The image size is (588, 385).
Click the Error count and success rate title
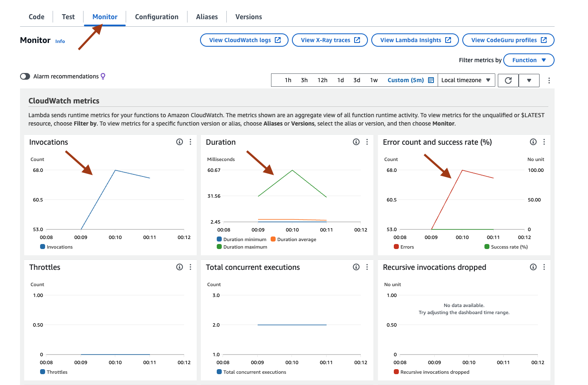437,142
